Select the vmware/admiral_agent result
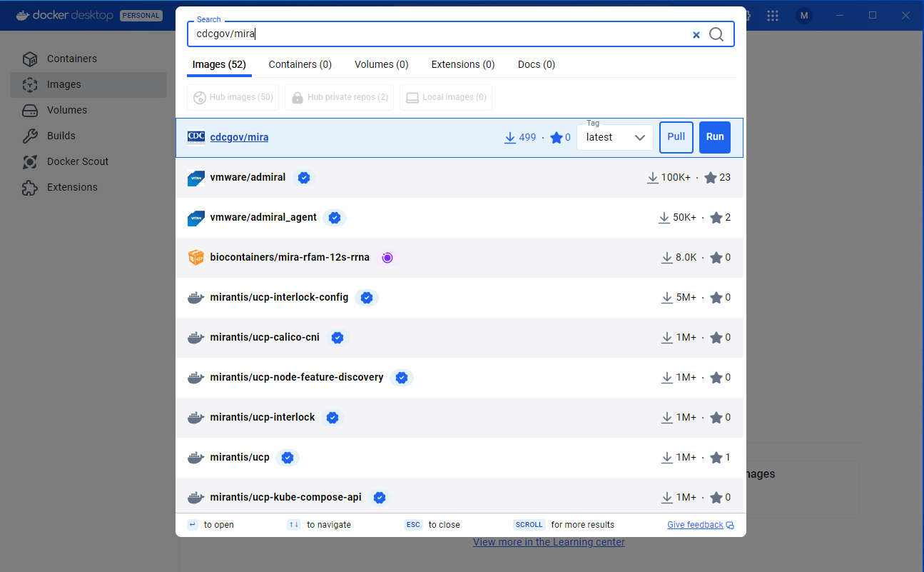 [x=460, y=218]
